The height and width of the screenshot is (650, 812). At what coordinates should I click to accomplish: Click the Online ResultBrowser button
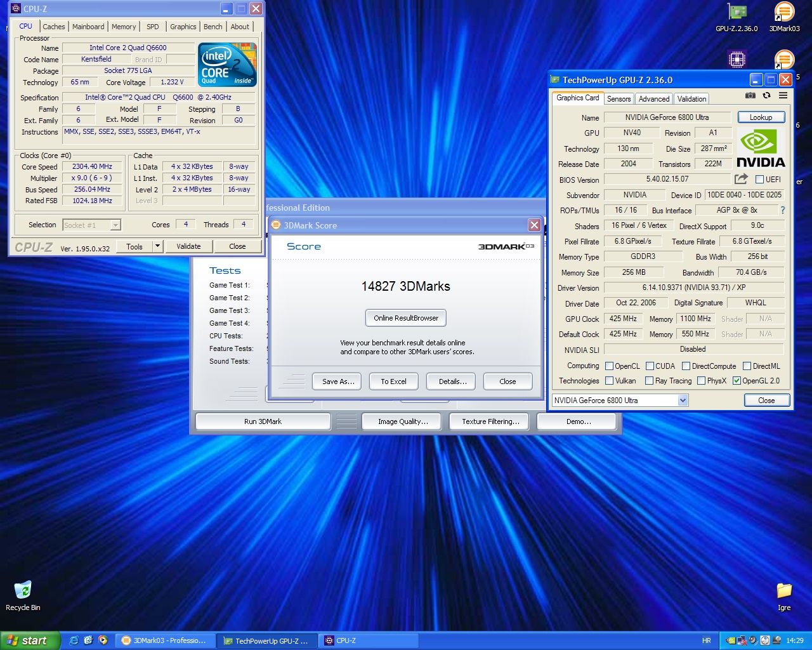click(406, 318)
